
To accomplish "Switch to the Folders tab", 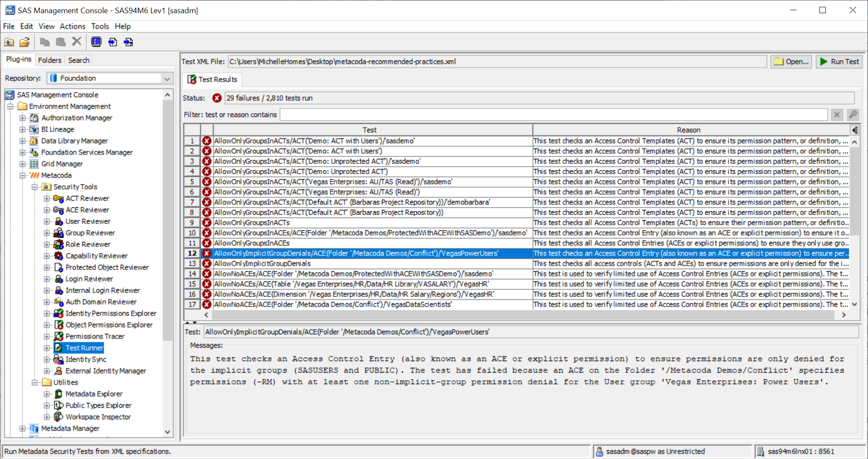I will pos(49,60).
